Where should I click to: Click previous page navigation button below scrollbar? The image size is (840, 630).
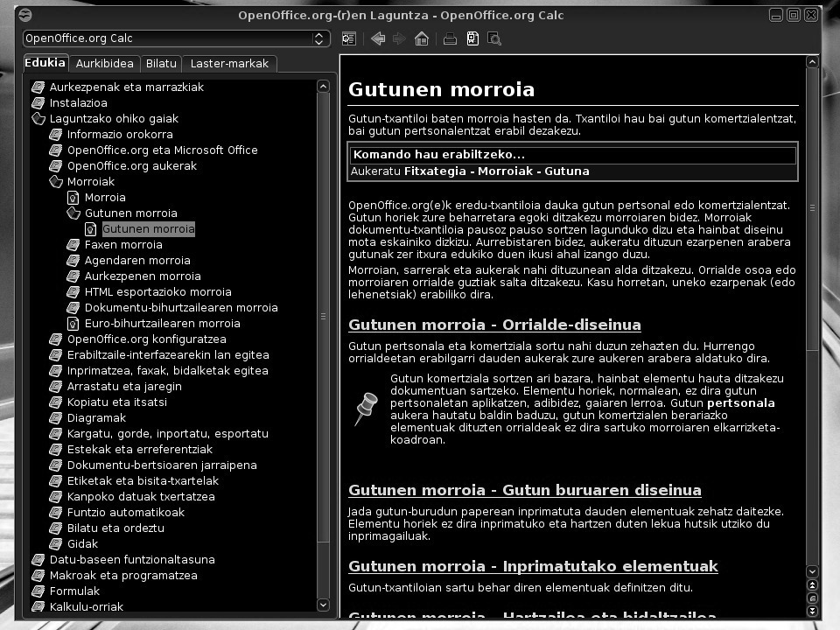812,585
